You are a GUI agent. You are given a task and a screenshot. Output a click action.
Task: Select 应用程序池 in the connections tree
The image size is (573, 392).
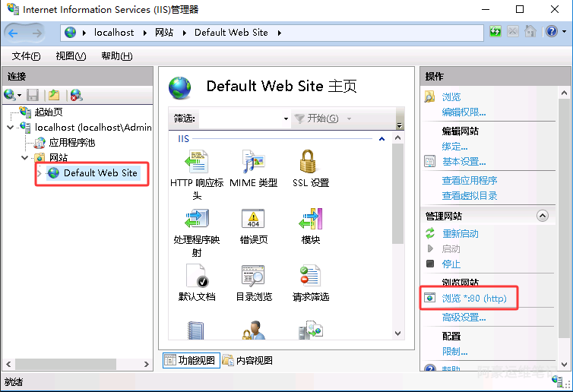(x=72, y=142)
